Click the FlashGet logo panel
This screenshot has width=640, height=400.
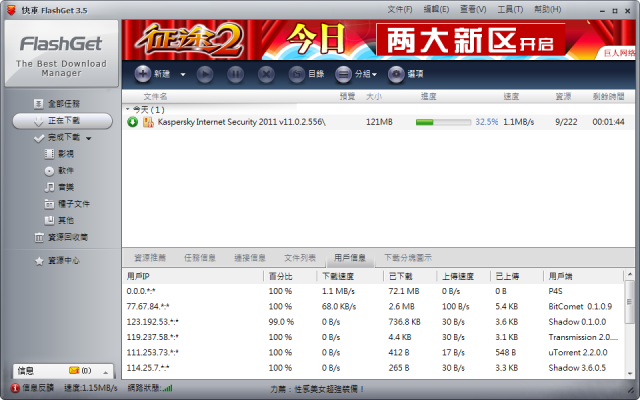pyautogui.click(x=62, y=53)
